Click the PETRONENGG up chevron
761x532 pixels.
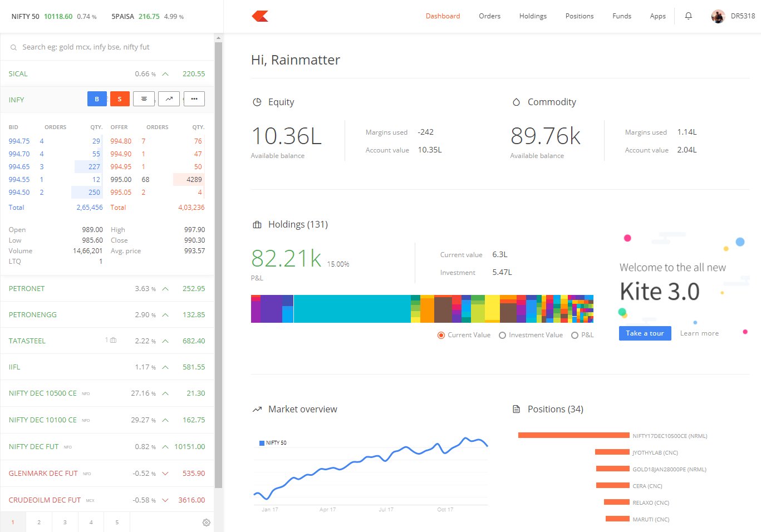click(165, 315)
